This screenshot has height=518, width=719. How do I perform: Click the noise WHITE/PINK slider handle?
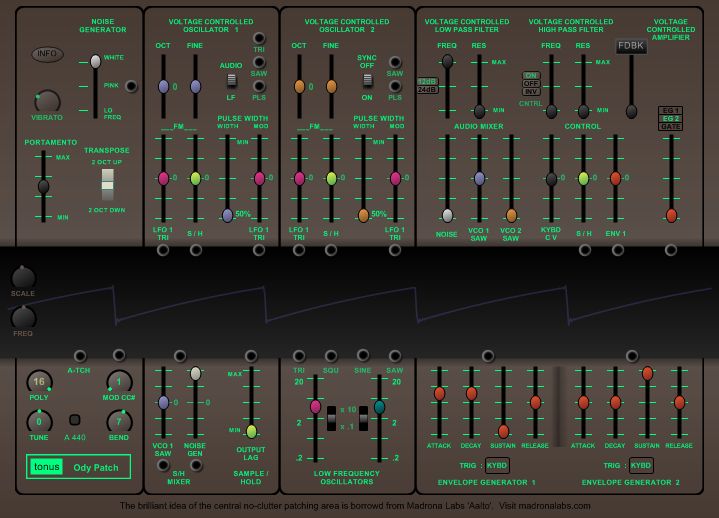(x=95, y=61)
